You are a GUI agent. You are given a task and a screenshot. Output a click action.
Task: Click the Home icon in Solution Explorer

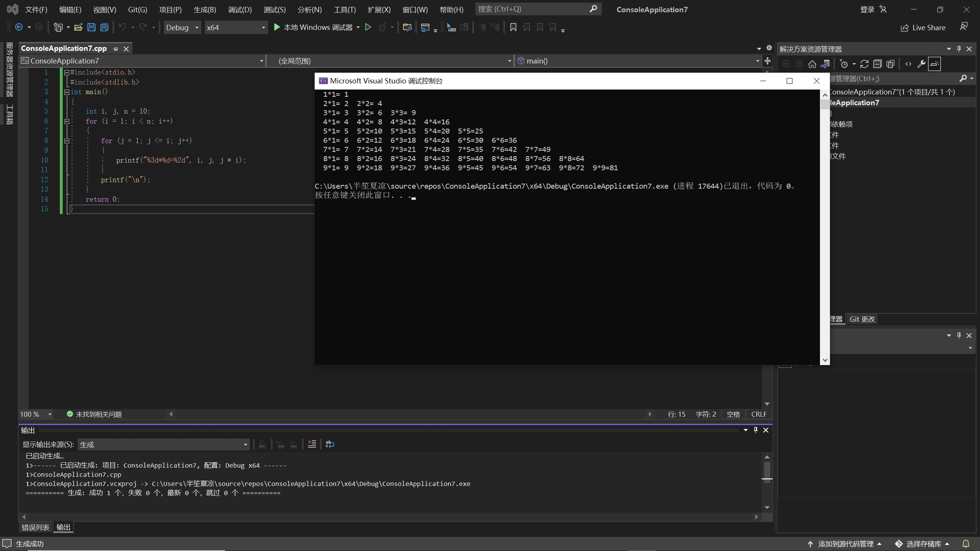pyautogui.click(x=812, y=64)
